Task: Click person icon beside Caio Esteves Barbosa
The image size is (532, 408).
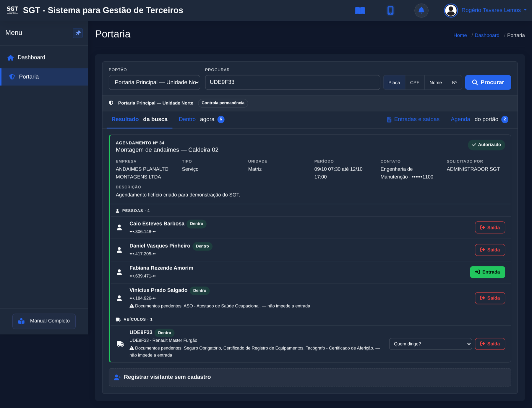Action: click(119, 228)
